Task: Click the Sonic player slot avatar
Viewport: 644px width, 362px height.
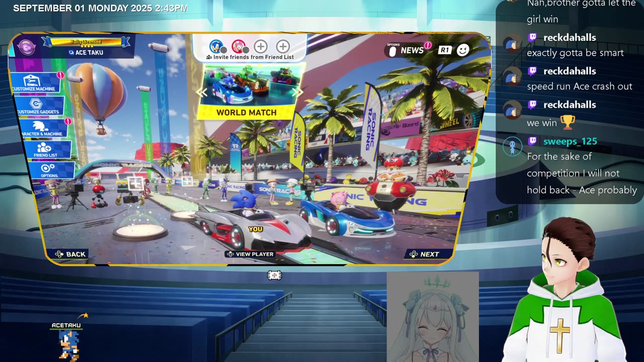Action: pyautogui.click(x=216, y=46)
